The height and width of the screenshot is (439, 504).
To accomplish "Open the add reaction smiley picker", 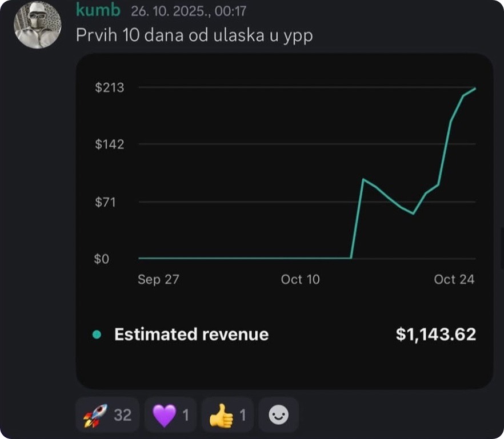I will pos(278,415).
